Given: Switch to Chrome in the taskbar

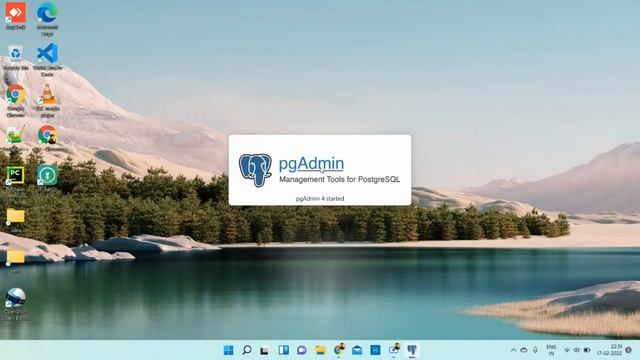Looking at the screenshot, I should tap(339, 350).
